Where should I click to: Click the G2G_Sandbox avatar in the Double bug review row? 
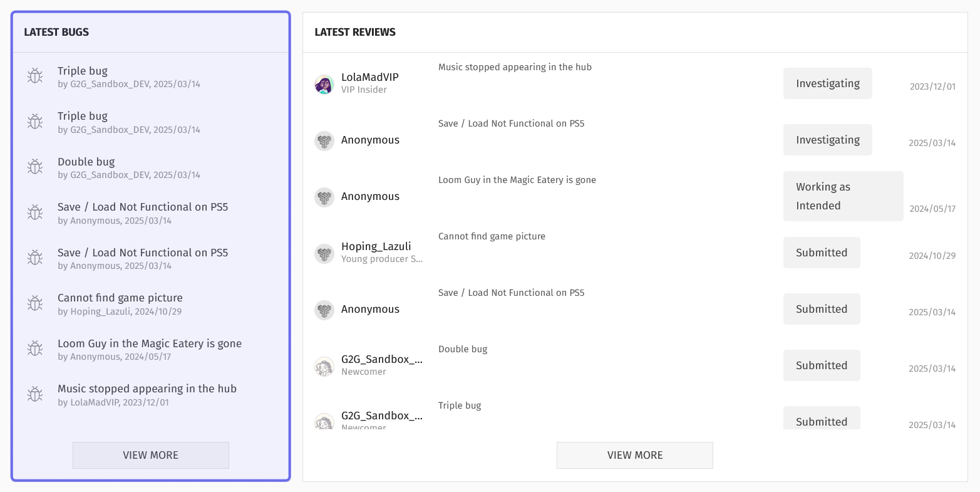tap(324, 367)
